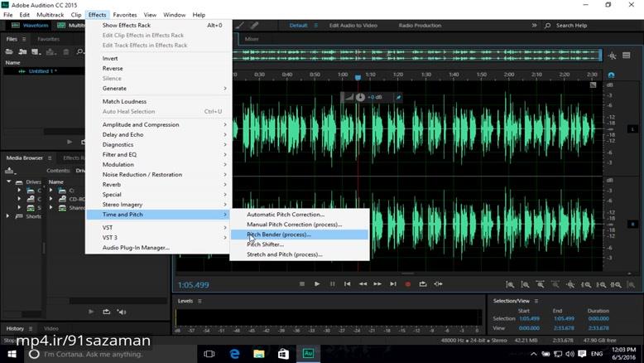
Task: Pause playback in transport
Action: click(x=332, y=284)
